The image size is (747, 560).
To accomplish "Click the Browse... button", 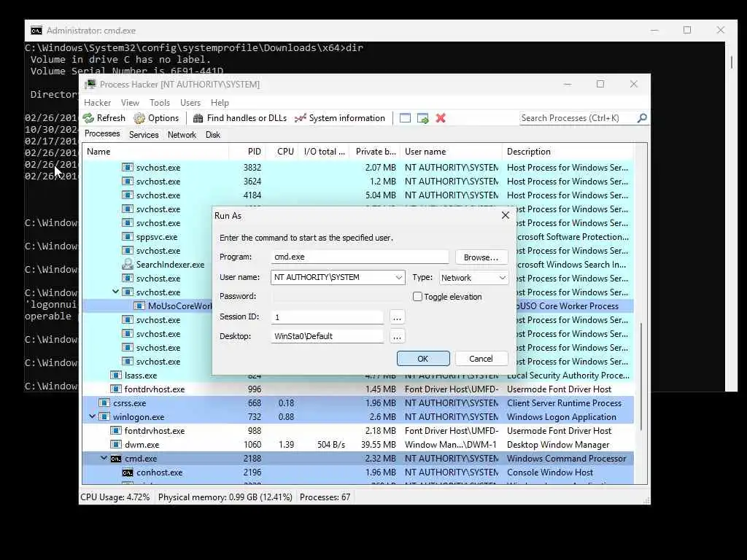I will point(481,257).
